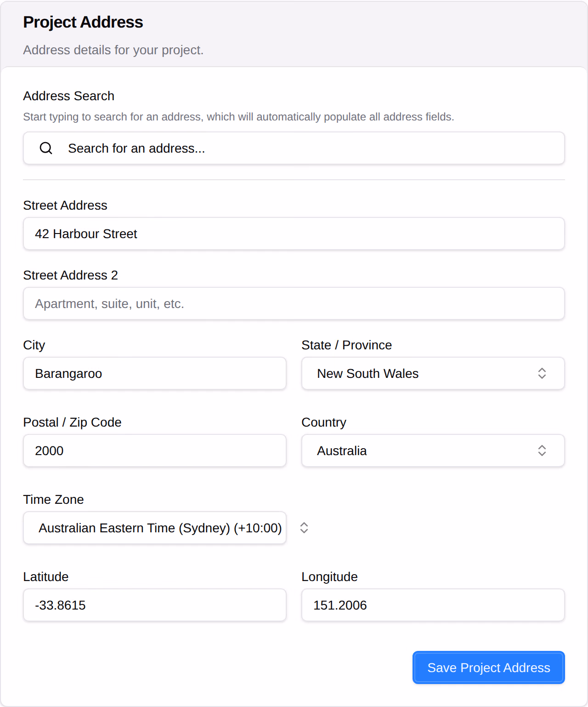Click the City field containing Barangaroo

pyautogui.click(x=155, y=373)
